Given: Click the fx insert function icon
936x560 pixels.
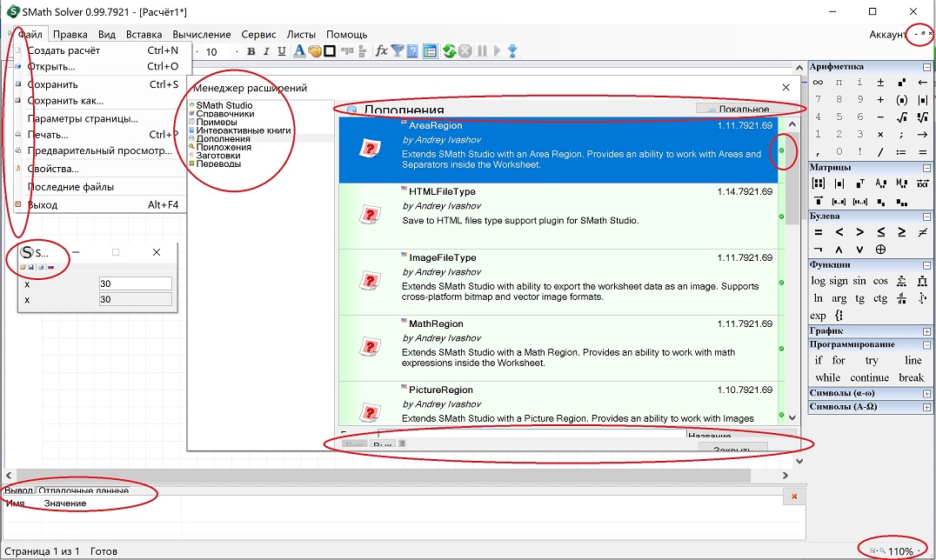Looking at the screenshot, I should pyautogui.click(x=381, y=51).
